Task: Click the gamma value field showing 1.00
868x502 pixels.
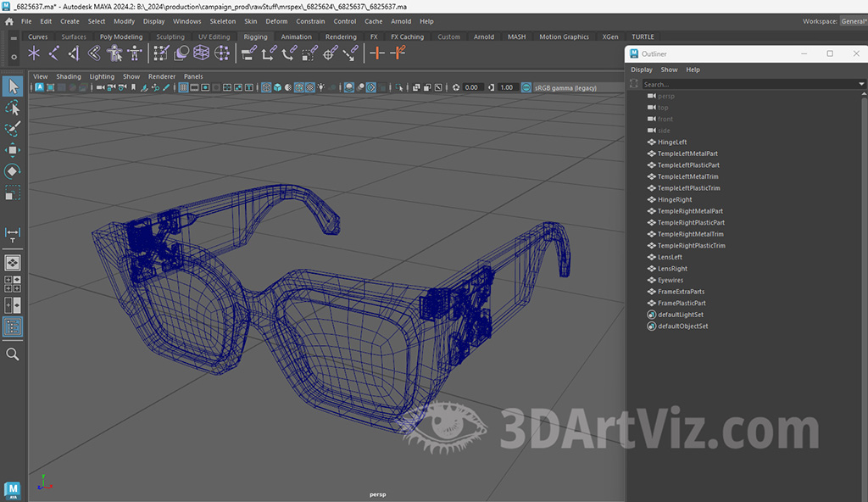Action: [507, 87]
